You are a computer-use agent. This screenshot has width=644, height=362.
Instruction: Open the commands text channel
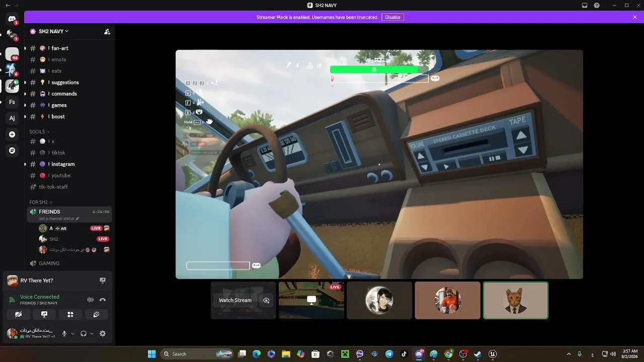(70, 94)
